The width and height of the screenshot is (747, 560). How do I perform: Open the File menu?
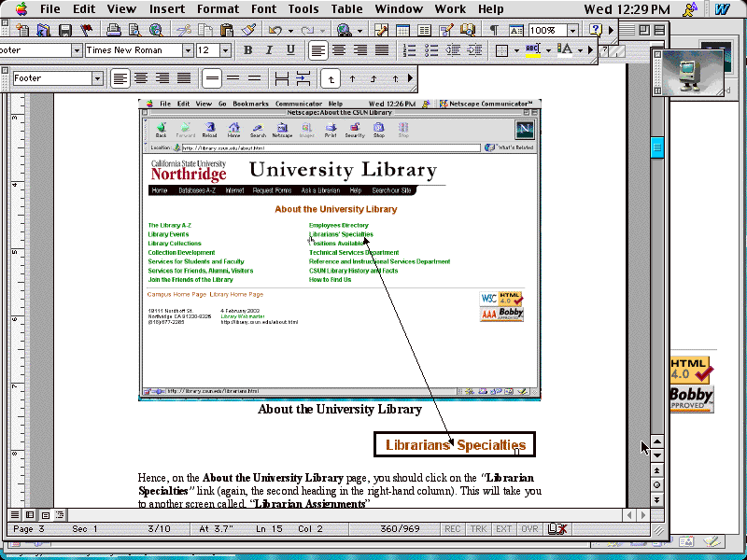pos(50,9)
